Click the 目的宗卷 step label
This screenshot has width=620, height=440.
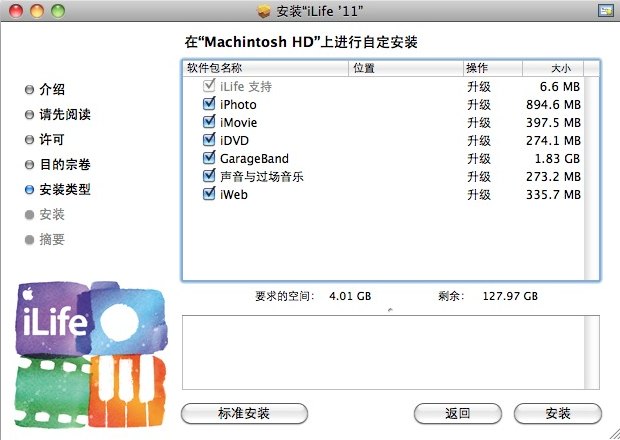[x=65, y=164]
